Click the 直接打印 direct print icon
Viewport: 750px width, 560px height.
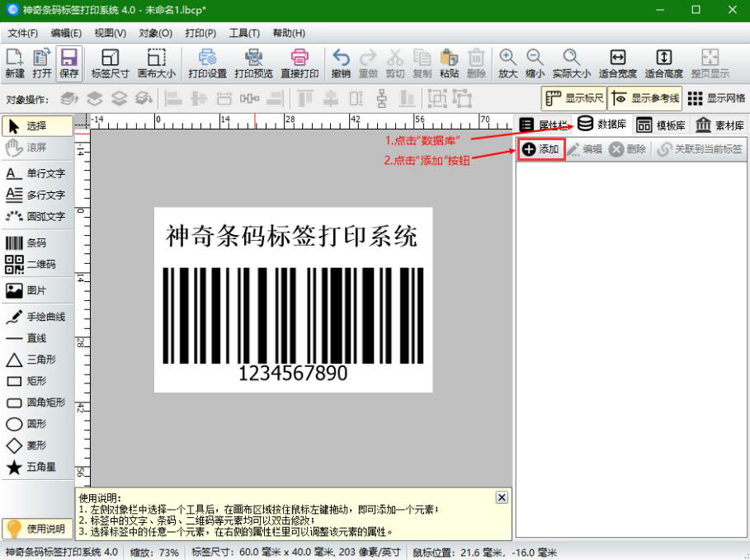(300, 64)
